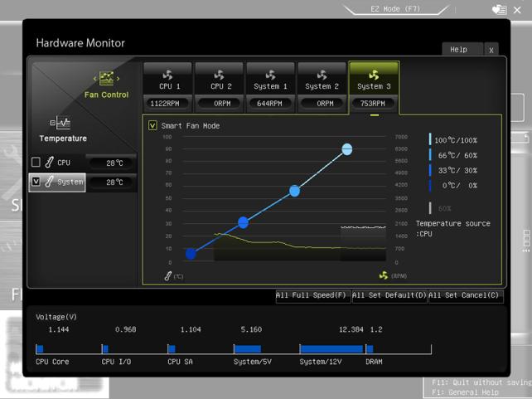Click the System thermometer icon

[49, 182]
